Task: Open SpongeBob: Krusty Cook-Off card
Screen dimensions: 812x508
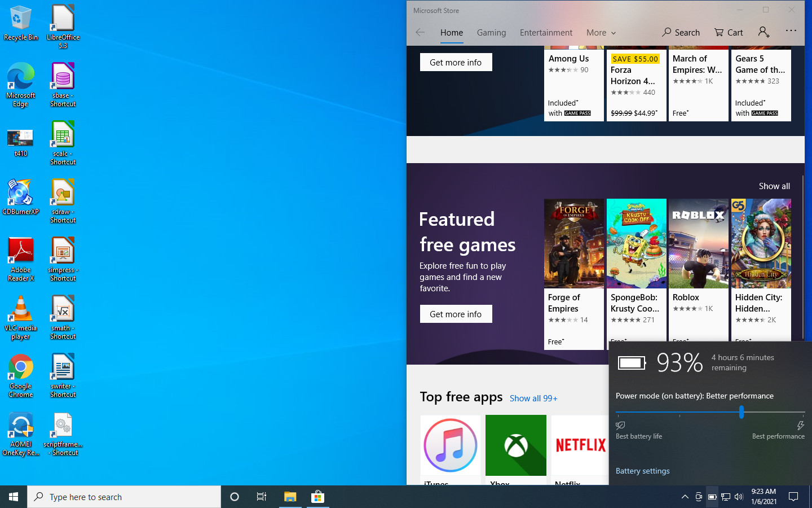Action: pos(636,270)
